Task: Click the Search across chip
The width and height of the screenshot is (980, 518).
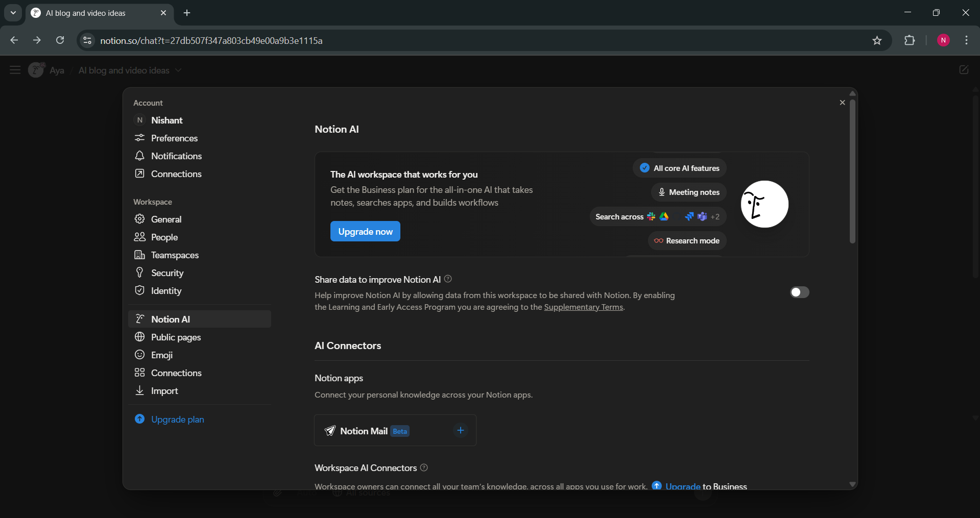Action: pyautogui.click(x=658, y=217)
